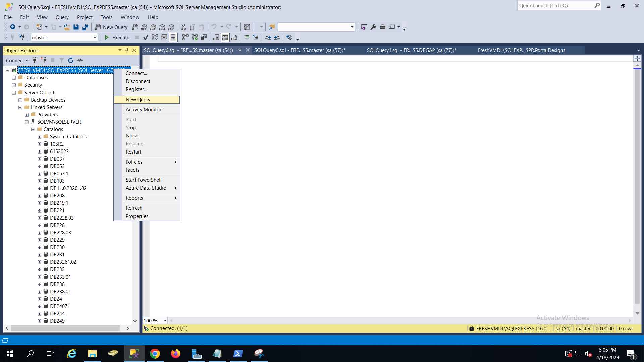Image resolution: width=644 pixels, height=362 pixels.
Task: Open results to grid mode icon
Action: [225, 37]
